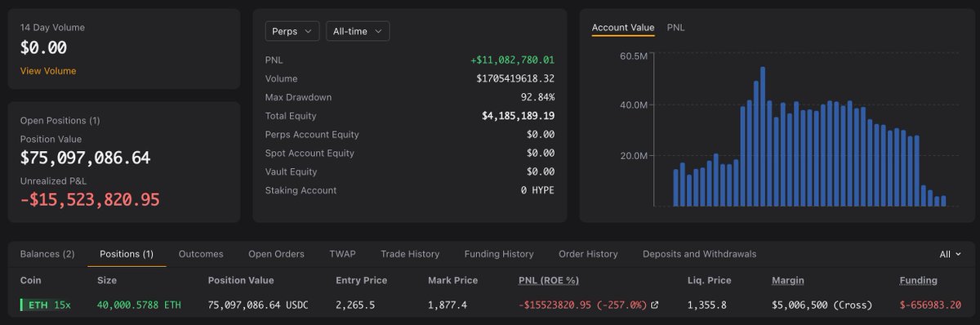Click the 20.0M axis label on chart

[x=634, y=155]
